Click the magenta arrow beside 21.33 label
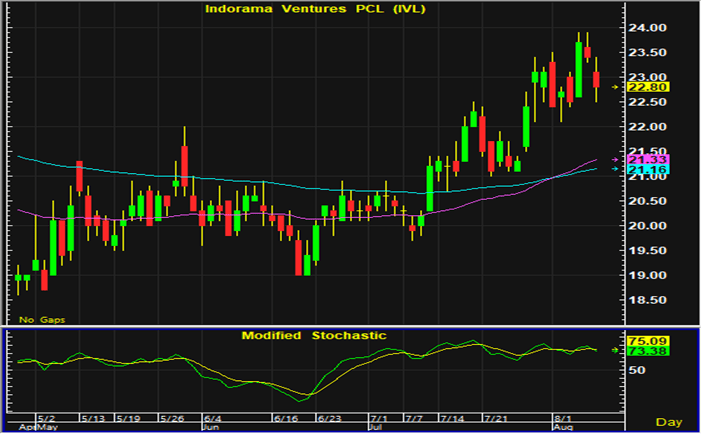The width and height of the screenshot is (702, 434). coord(615,160)
